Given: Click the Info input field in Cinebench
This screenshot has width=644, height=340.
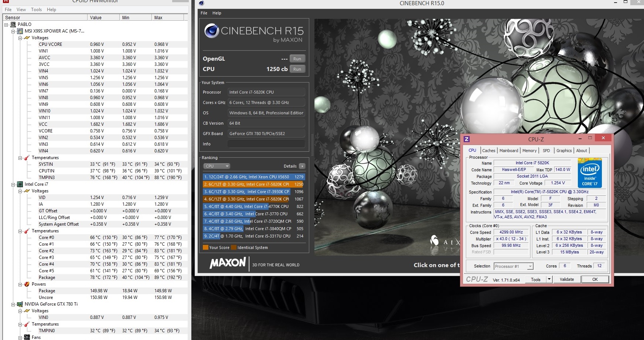Looking at the screenshot, I should [x=266, y=144].
